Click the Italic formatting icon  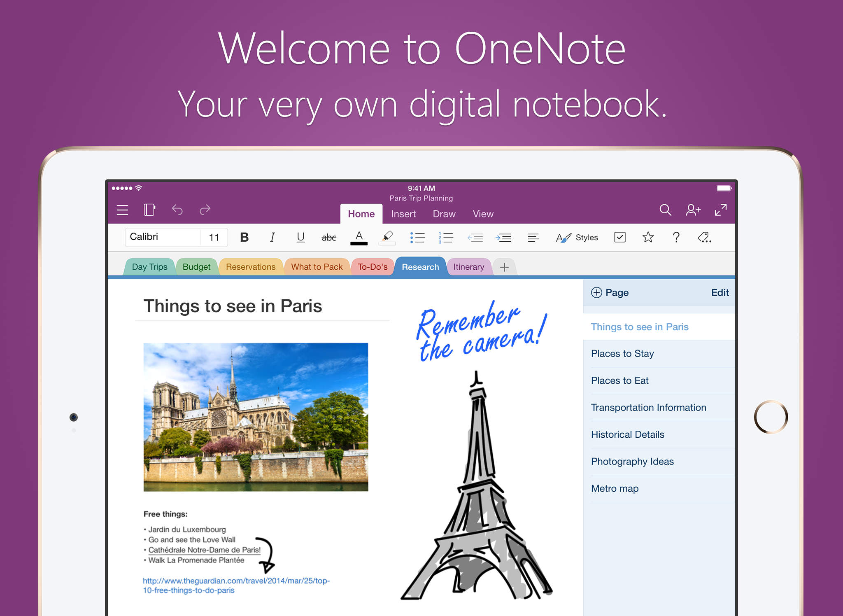pyautogui.click(x=272, y=237)
